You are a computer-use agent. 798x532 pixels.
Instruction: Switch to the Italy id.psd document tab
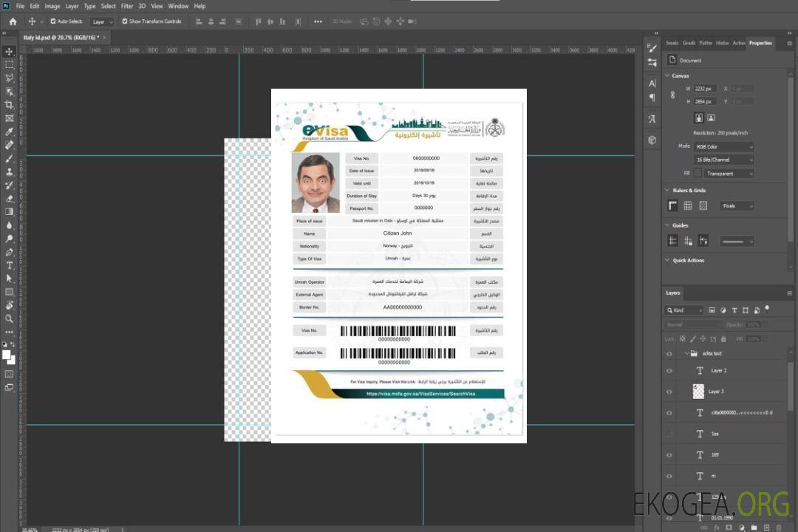coord(61,38)
